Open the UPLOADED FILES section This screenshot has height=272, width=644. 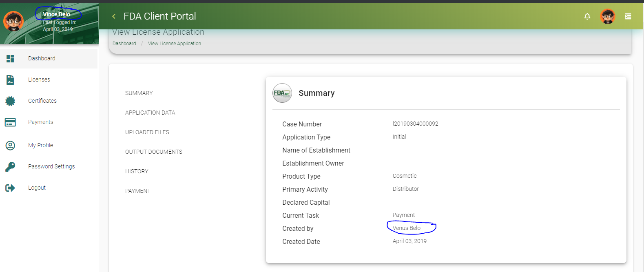click(147, 132)
